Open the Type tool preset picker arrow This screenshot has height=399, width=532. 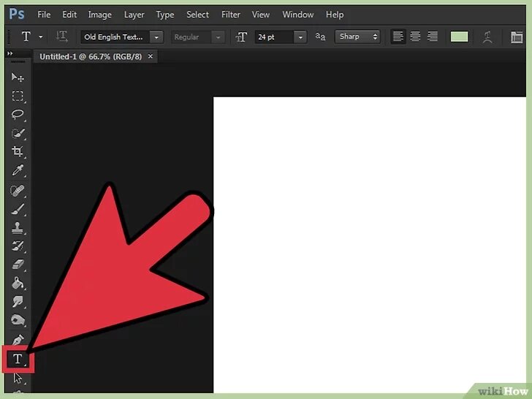pyautogui.click(x=41, y=37)
